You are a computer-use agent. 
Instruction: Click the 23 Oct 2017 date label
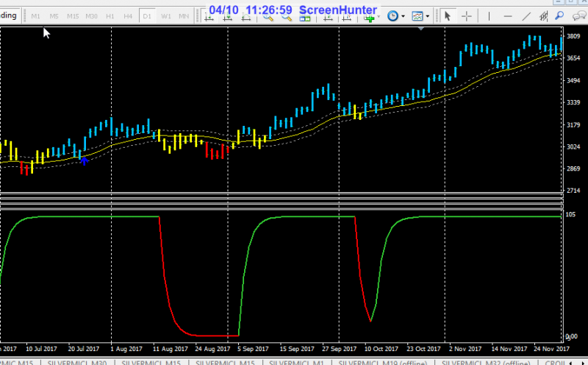coord(424,349)
